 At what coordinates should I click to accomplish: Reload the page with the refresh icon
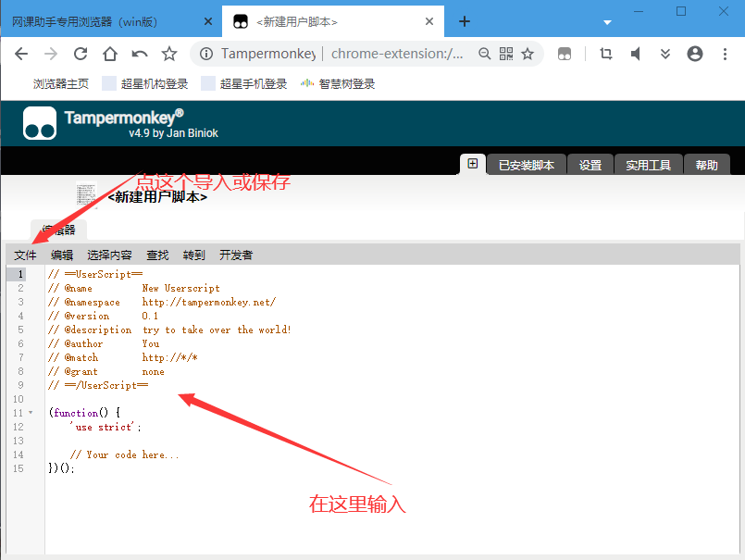coord(81,54)
